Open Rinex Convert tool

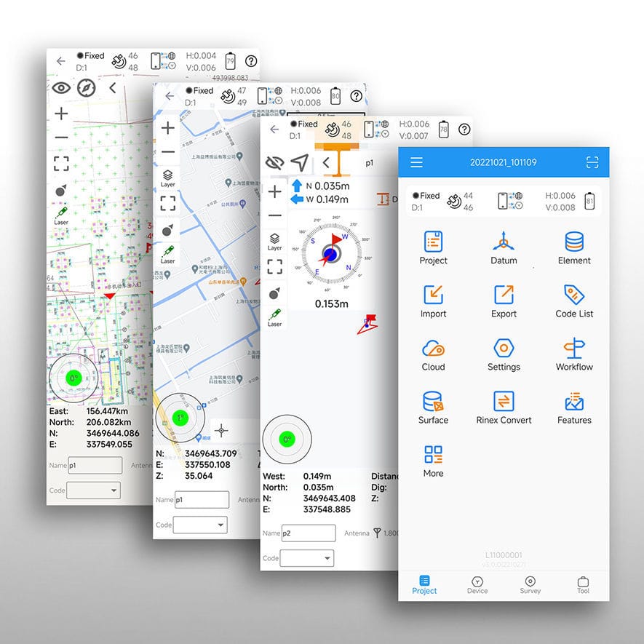[x=504, y=402]
